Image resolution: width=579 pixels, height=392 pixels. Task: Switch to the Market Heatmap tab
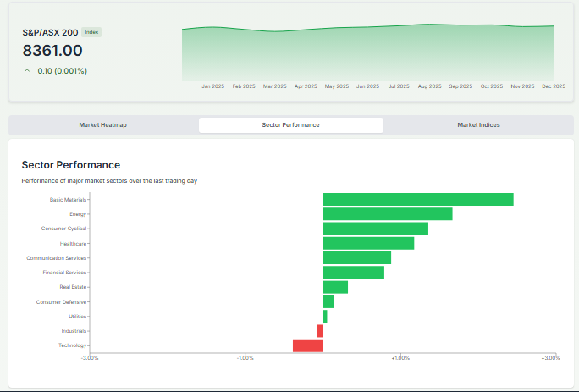[103, 124]
